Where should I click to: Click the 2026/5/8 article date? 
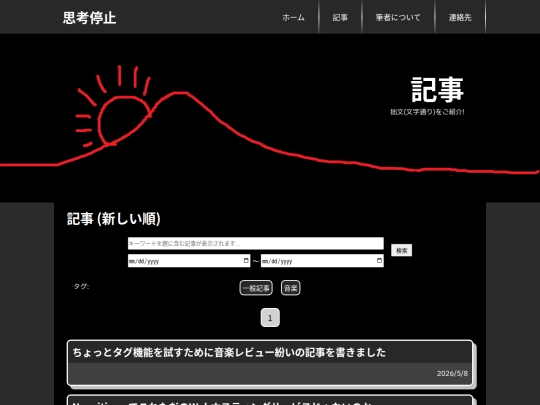pyautogui.click(x=452, y=373)
